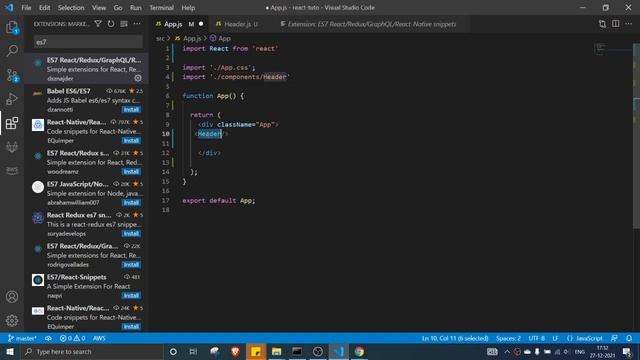The image size is (640, 360).
Task: Click the feedback icon in status bar
Action: point(614,338)
